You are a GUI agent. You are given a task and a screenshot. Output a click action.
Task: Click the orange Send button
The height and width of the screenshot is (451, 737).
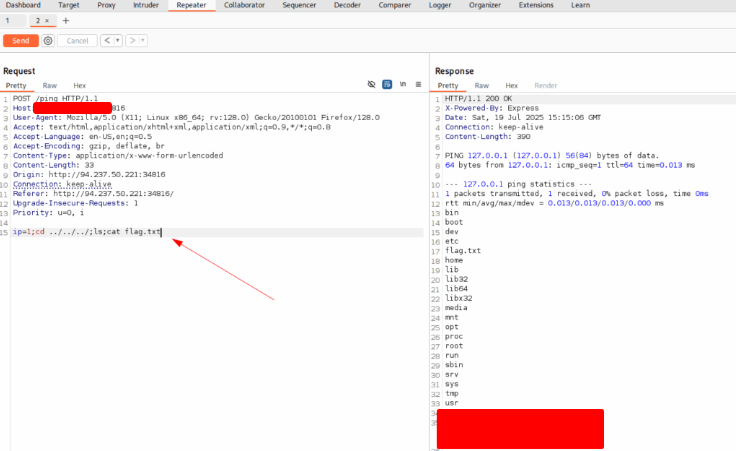pos(20,40)
